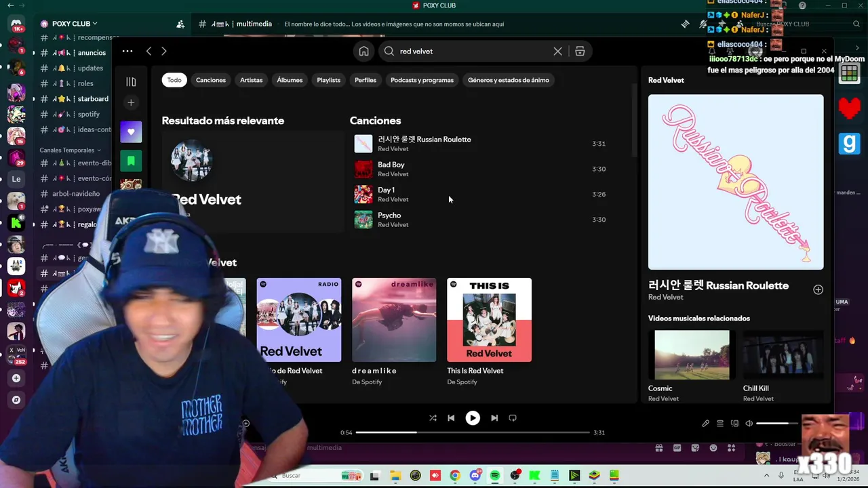Screen dimensions: 868x488
Task: Play the song 'Day 1'
Action: 479,194
